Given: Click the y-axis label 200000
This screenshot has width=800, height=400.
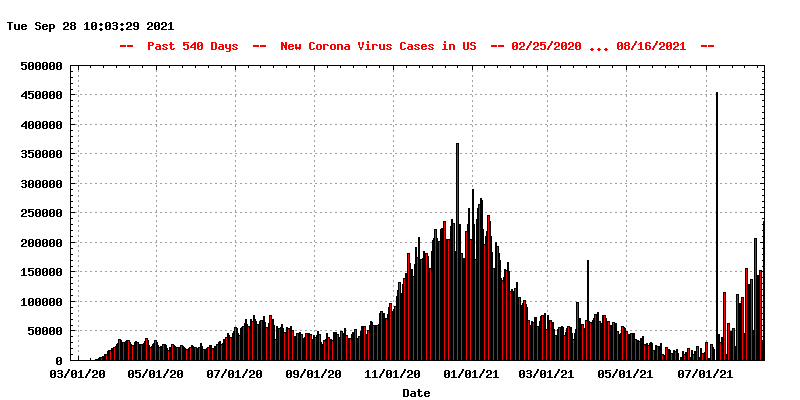Looking at the screenshot, I should tap(41, 243).
